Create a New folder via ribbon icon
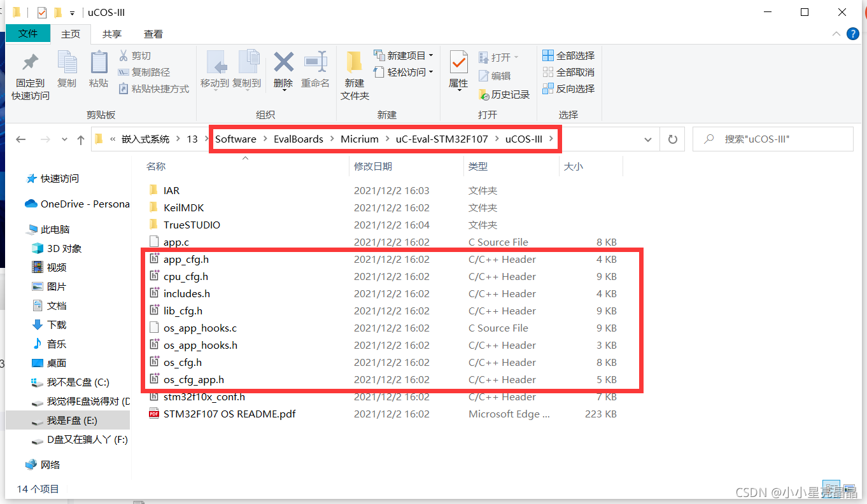Screen dimensions: 867x504 355,62
